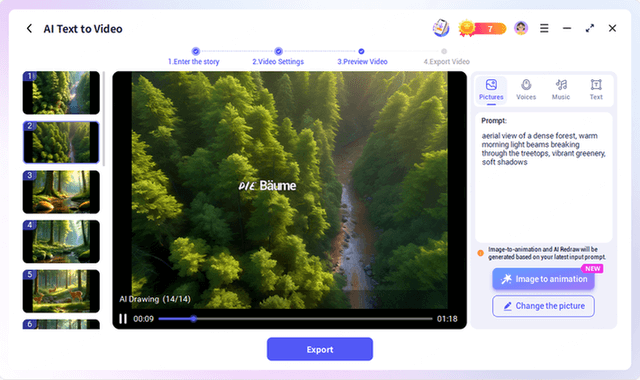
Task: Click the 01:18 total duration
Action: (x=447, y=319)
